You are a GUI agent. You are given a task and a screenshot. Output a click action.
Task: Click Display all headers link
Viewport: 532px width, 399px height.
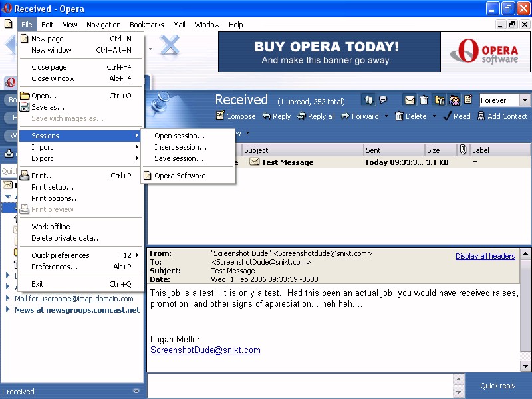pos(485,256)
